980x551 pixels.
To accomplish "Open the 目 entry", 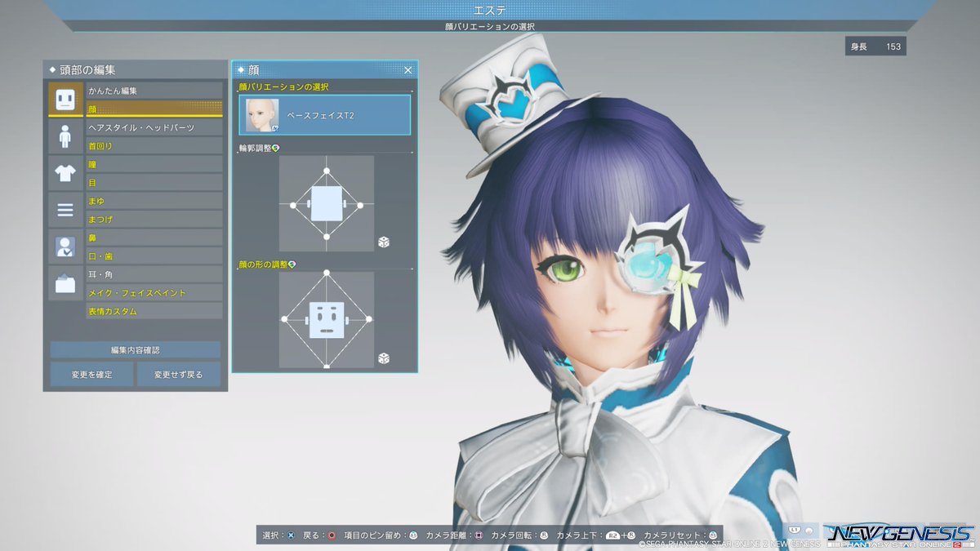I will [x=154, y=182].
